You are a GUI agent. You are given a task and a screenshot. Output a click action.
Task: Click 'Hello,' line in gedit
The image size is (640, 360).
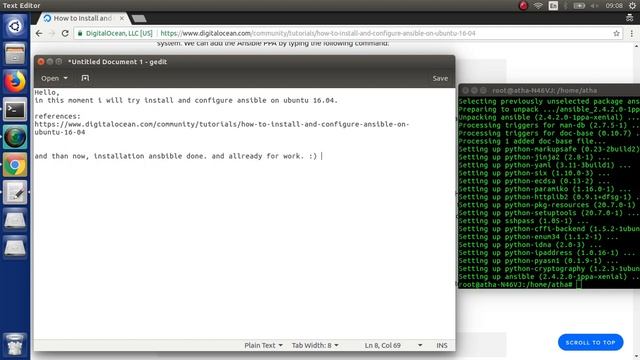pyautogui.click(x=47, y=93)
